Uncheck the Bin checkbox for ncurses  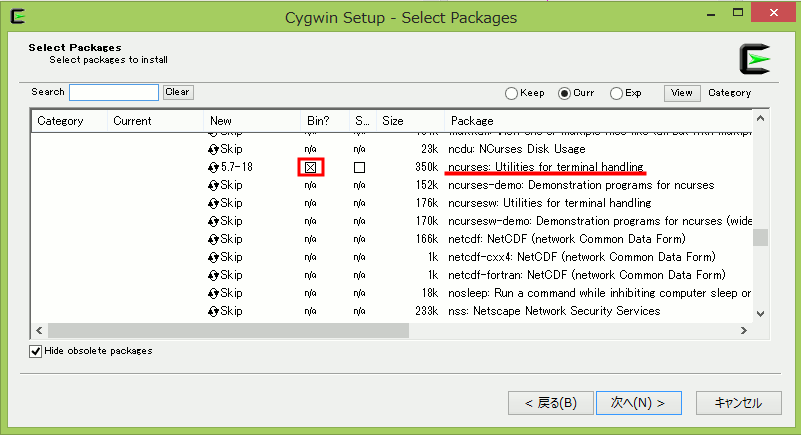point(311,167)
